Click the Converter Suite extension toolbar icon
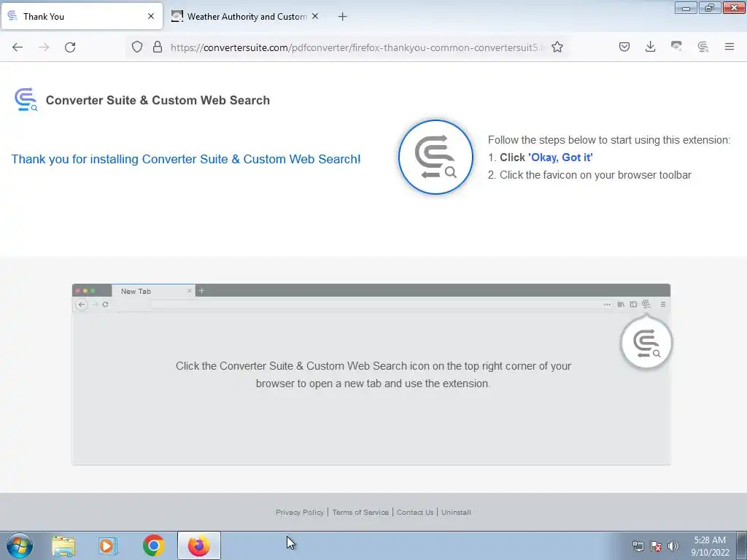The image size is (747, 560). [703, 47]
